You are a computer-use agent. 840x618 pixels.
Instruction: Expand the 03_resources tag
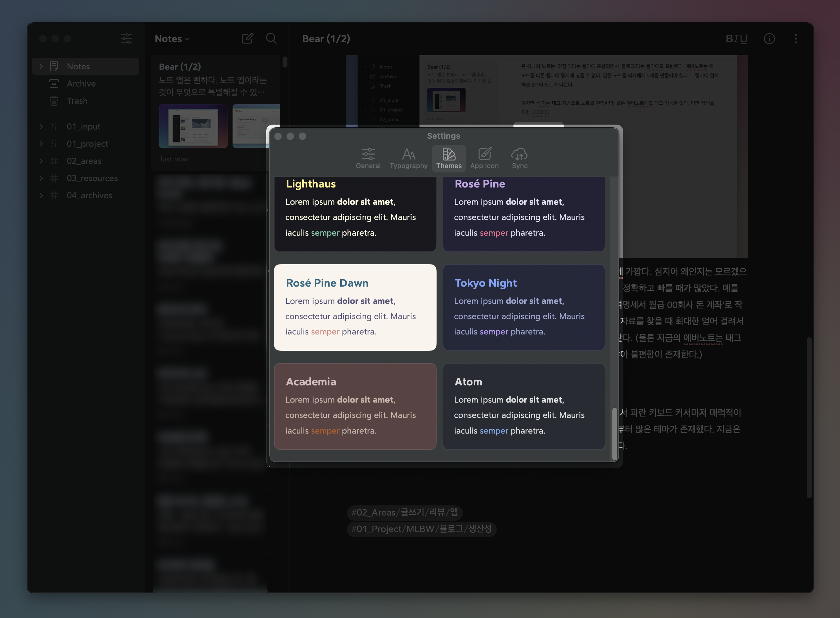click(41, 179)
